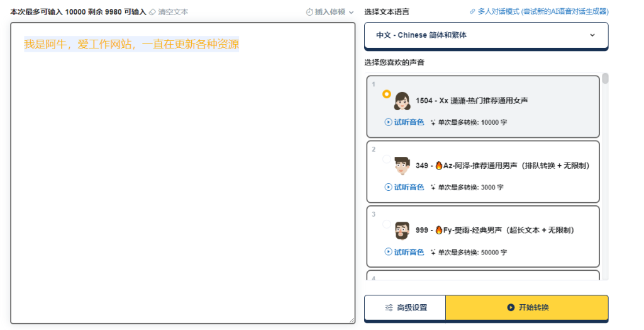Open 高级设置 advanced settings

[x=405, y=308]
